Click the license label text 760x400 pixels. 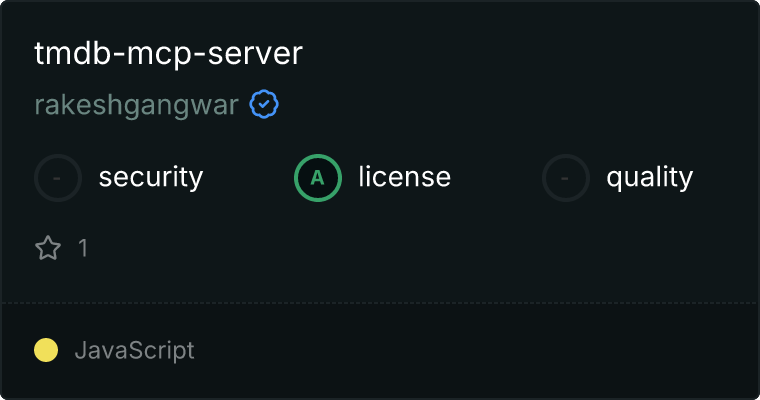pyautogui.click(x=405, y=176)
